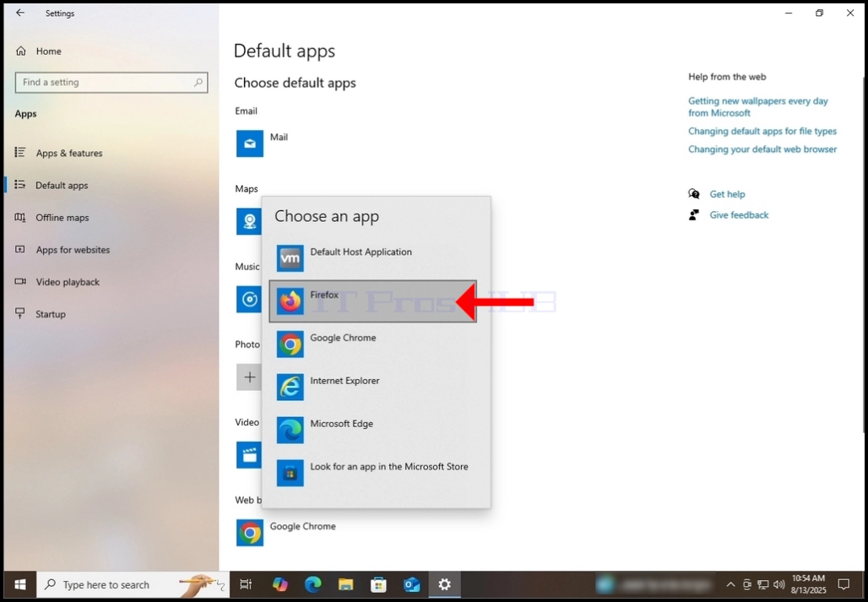868x602 pixels.
Task: Click the Google Chrome web browser label
Action: (x=303, y=526)
